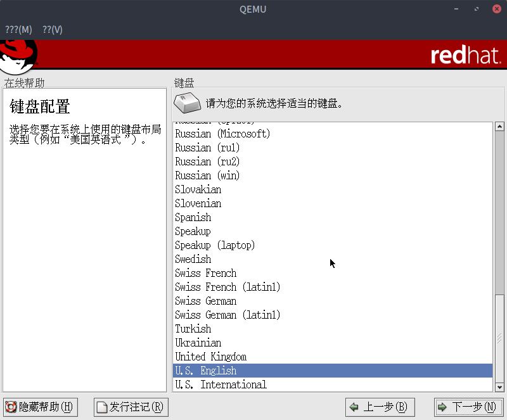The image size is (507, 420).
Task: Open the first QEMU menu (M)
Action: 18,30
